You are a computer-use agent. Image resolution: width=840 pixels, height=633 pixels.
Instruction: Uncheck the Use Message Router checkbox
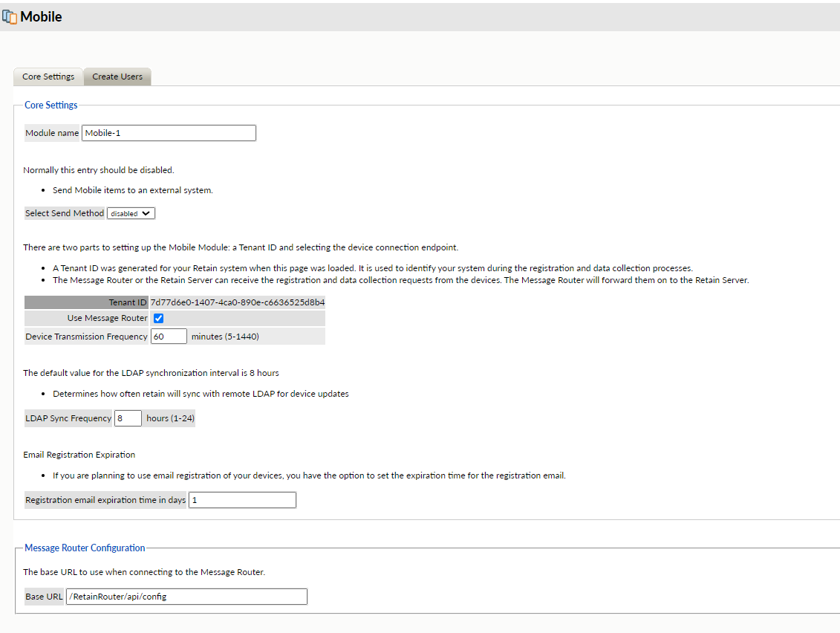pos(158,319)
